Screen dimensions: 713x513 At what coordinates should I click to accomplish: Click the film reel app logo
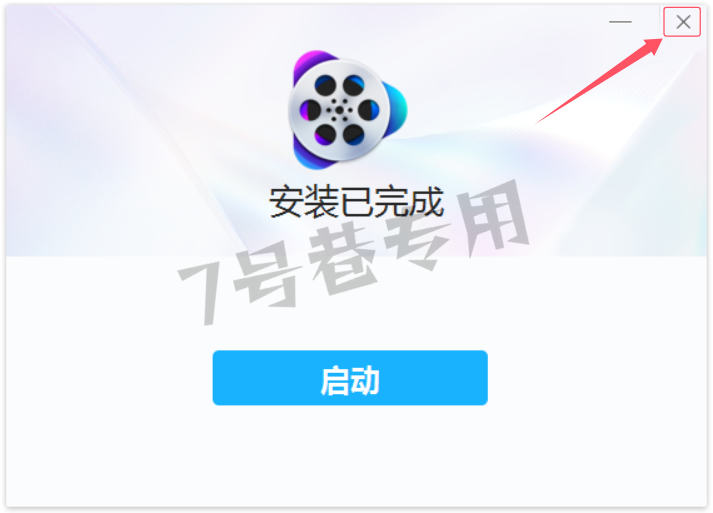tap(347, 110)
